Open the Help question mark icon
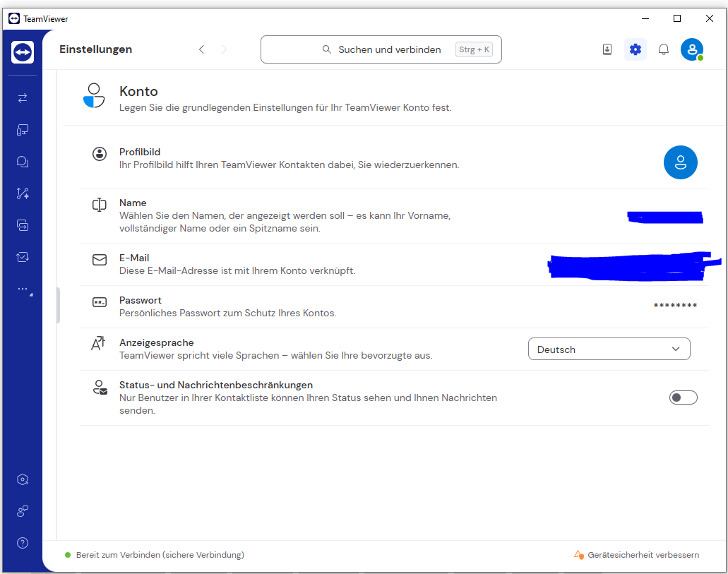Screen dimensions: 728x574 [x=23, y=543]
